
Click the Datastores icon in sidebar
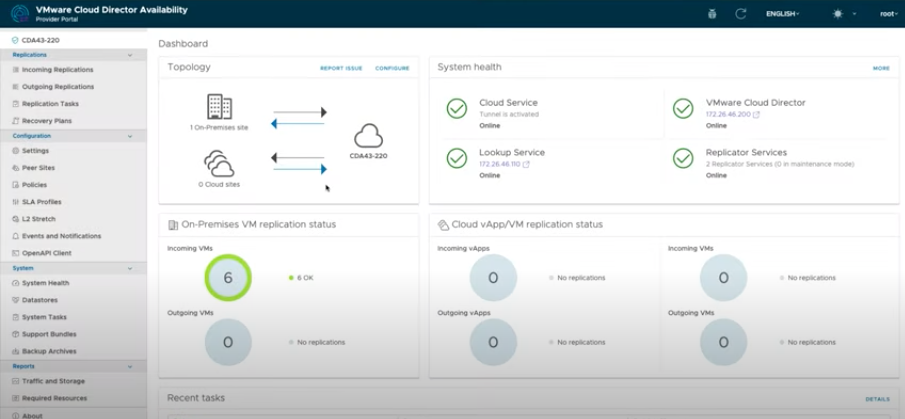(16, 300)
